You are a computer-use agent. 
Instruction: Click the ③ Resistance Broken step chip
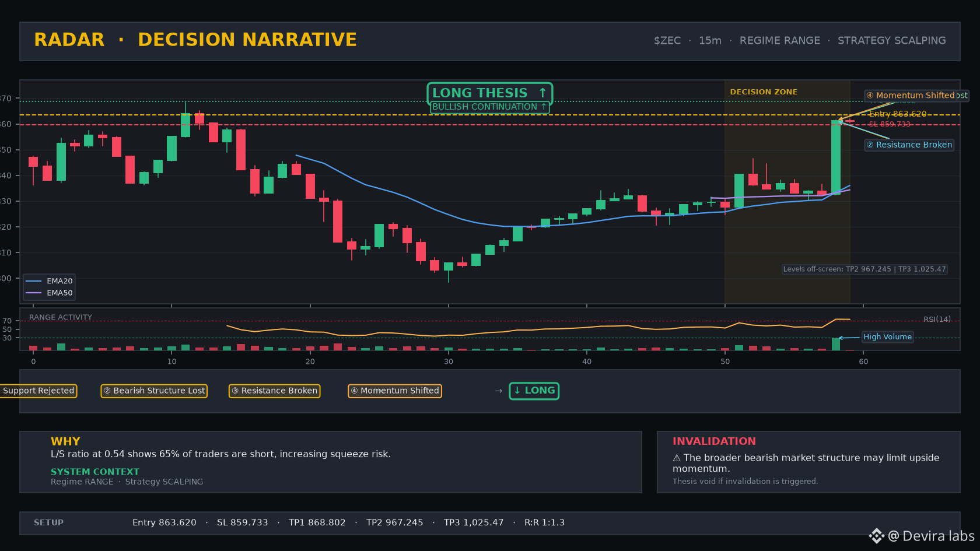(x=274, y=391)
